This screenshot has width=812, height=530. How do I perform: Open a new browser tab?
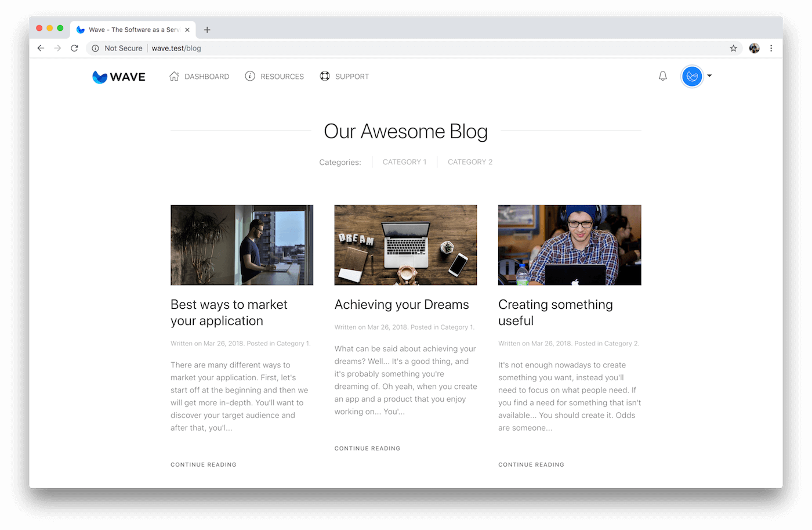(207, 30)
